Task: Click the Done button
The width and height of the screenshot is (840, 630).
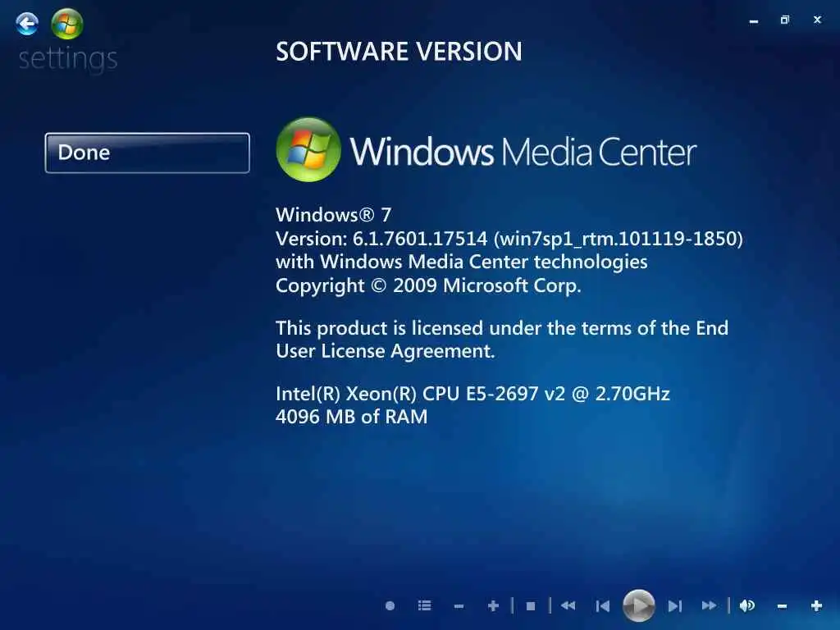Action: pos(148,153)
